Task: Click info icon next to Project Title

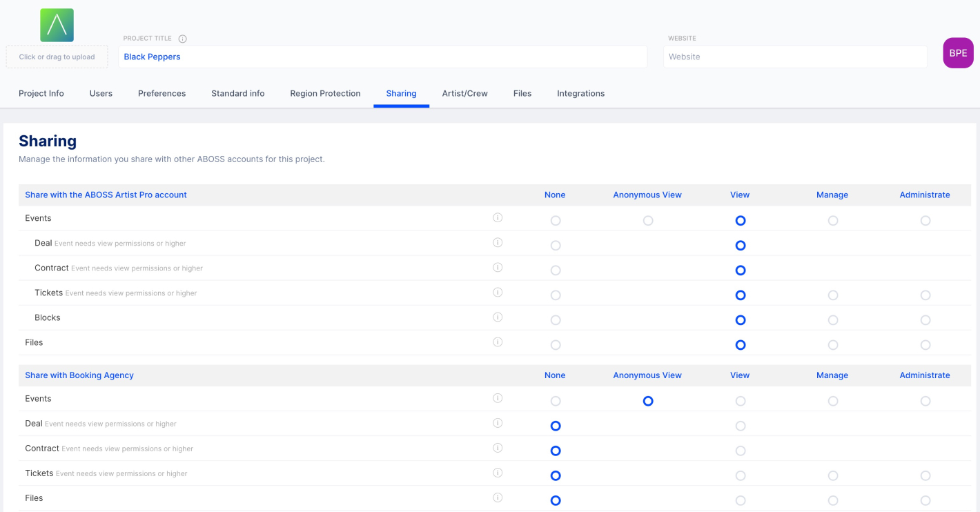Action: (x=183, y=39)
